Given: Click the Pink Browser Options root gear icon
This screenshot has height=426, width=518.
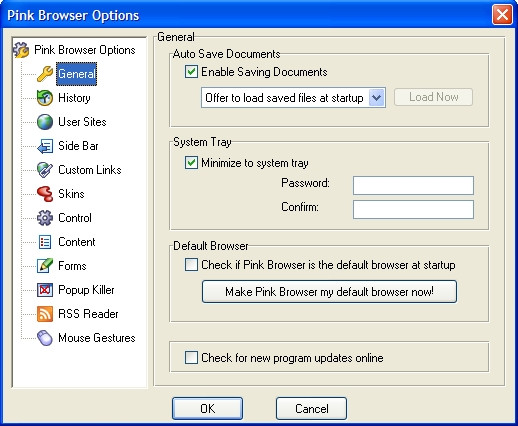Looking at the screenshot, I should pos(21,50).
